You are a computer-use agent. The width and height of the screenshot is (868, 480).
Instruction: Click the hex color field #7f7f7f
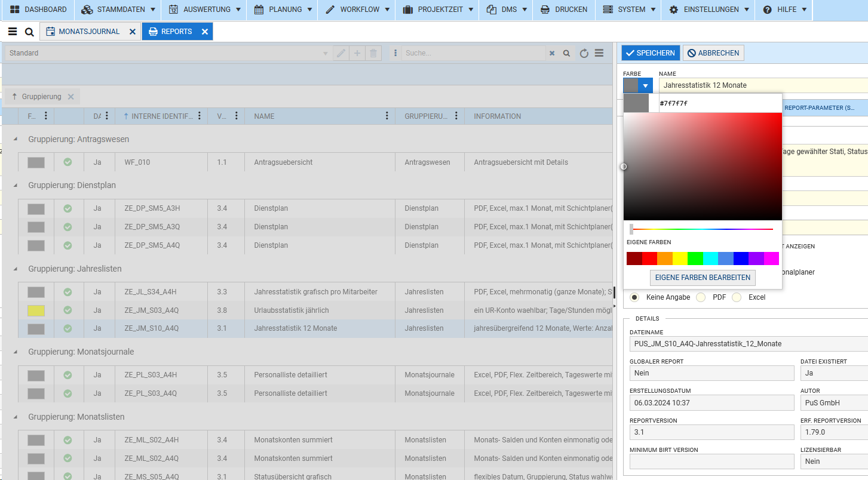coord(720,103)
